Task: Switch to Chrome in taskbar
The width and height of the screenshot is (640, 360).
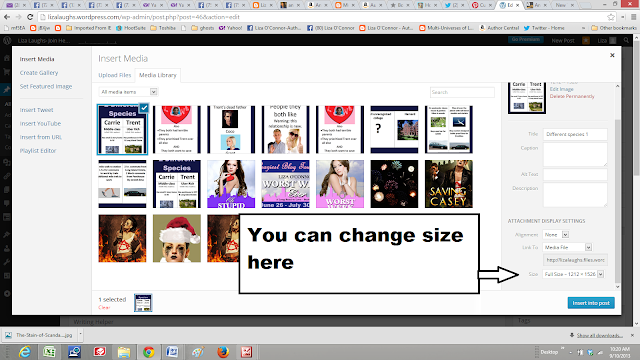Action: point(149,351)
